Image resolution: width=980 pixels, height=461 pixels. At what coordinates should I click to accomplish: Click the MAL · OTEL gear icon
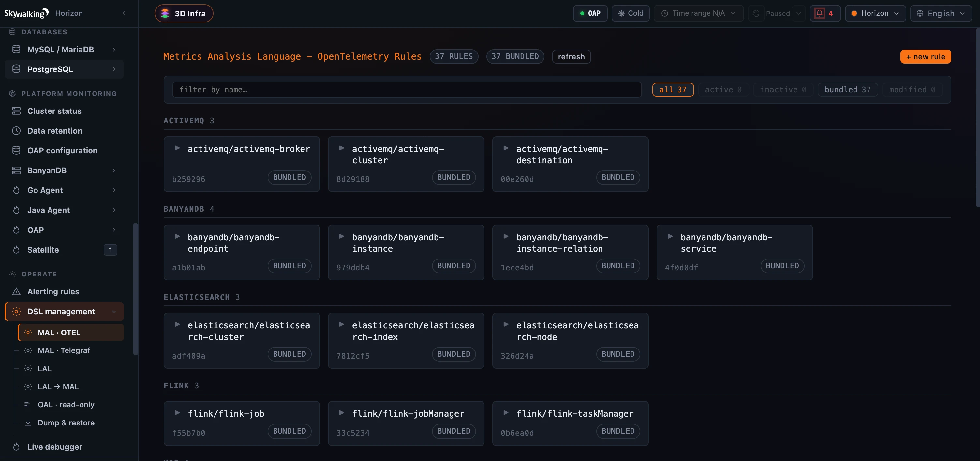tap(28, 332)
